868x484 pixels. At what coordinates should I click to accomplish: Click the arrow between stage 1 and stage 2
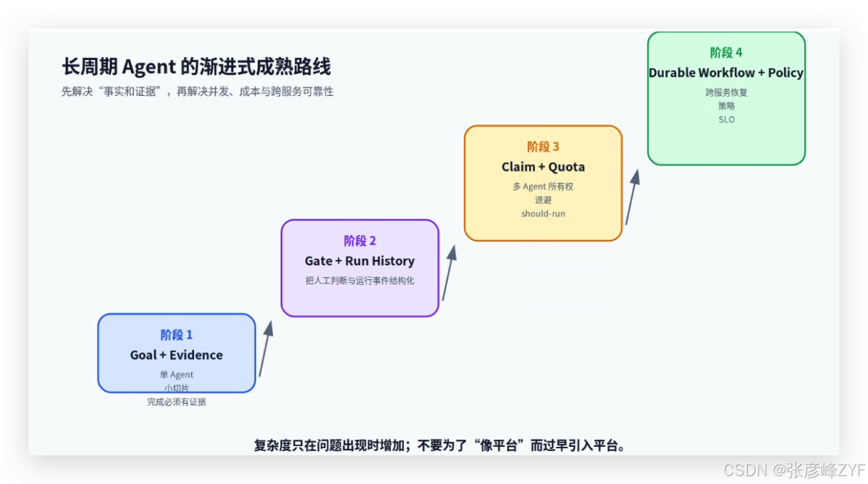pos(266,348)
